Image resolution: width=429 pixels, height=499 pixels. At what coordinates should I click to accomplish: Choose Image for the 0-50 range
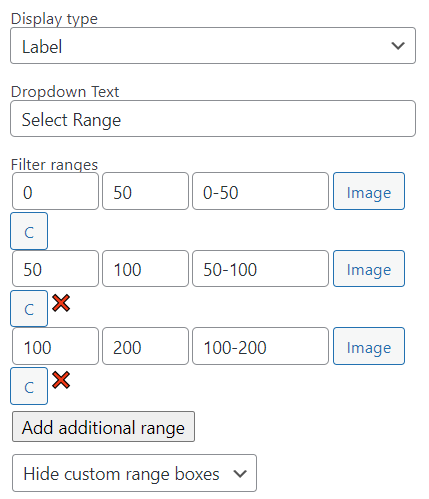click(x=369, y=191)
